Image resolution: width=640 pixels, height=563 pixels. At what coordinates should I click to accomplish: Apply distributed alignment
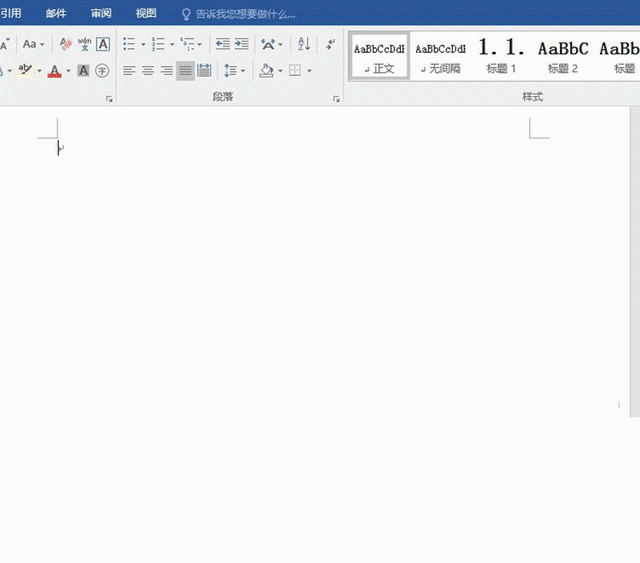pos(204,71)
